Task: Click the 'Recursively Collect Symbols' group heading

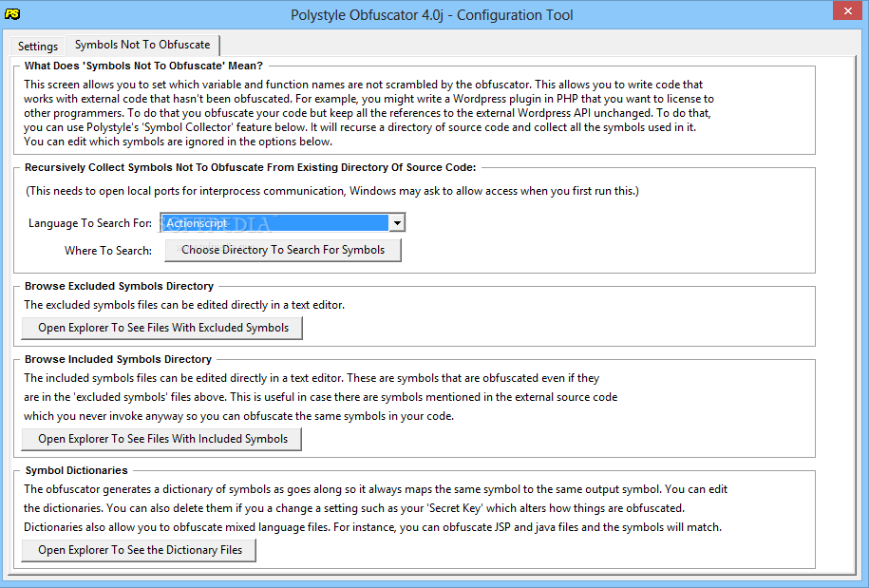Action: point(251,167)
